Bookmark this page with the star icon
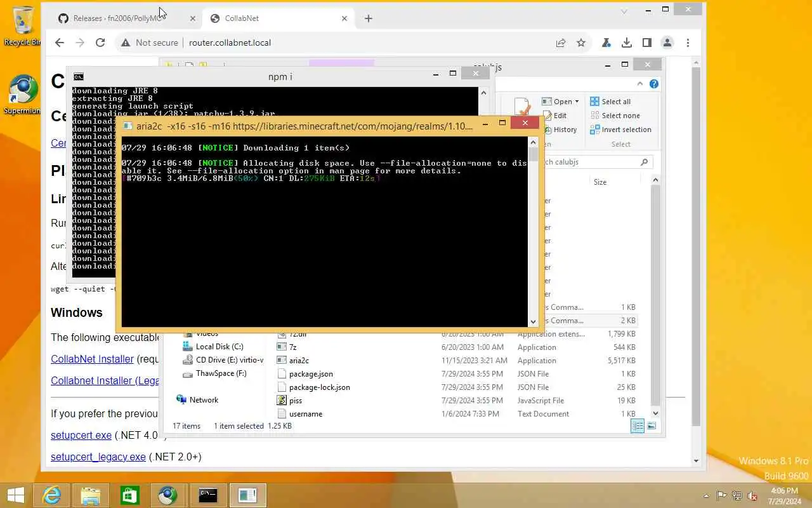 click(581, 43)
